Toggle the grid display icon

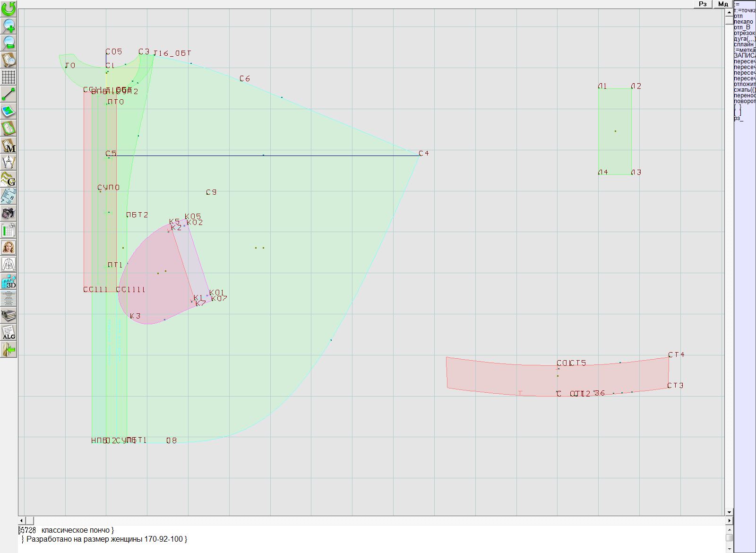[x=9, y=77]
